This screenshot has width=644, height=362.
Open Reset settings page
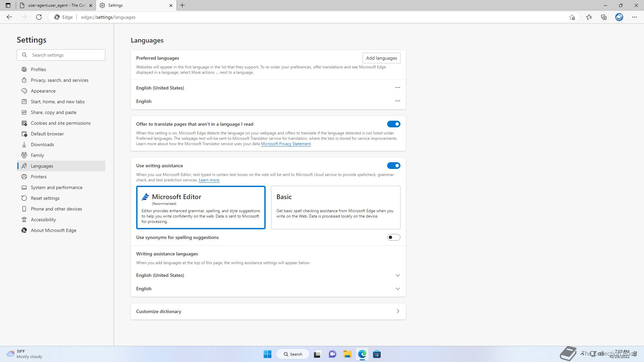click(x=61, y=198)
